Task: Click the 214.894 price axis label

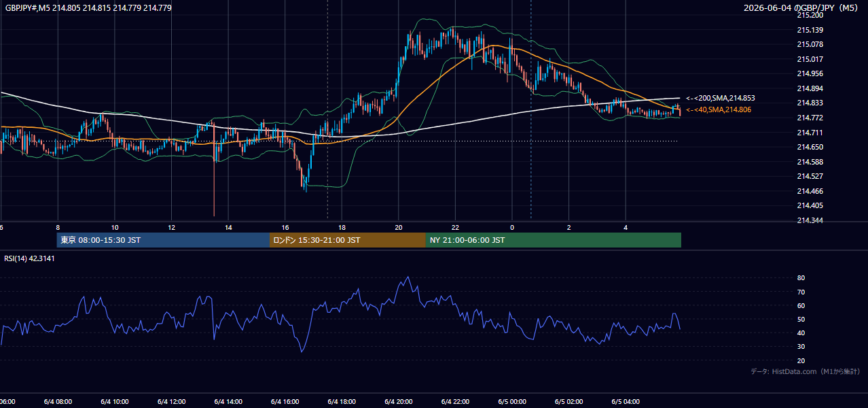Action: (810, 88)
